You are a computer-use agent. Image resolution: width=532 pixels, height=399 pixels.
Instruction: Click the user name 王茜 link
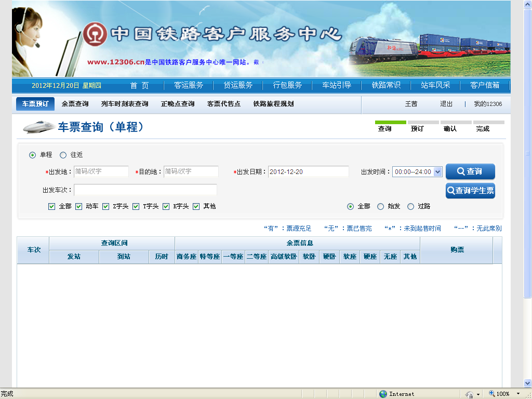pos(411,104)
